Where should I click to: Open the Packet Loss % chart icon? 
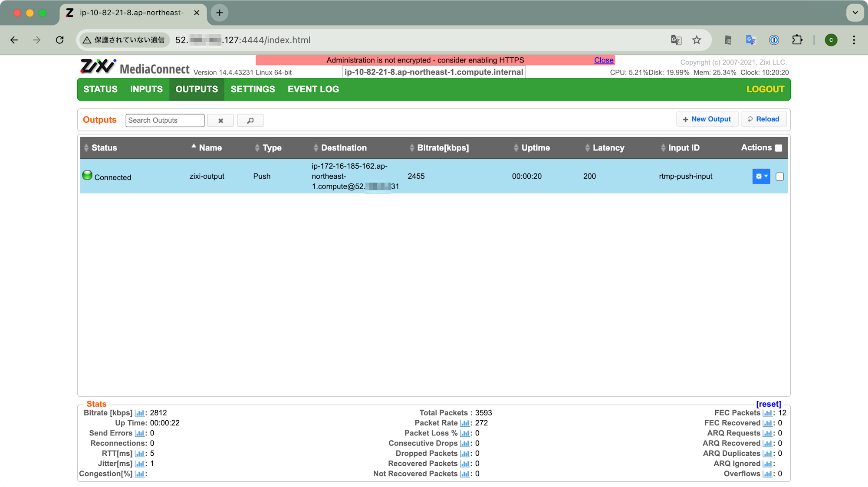point(464,433)
